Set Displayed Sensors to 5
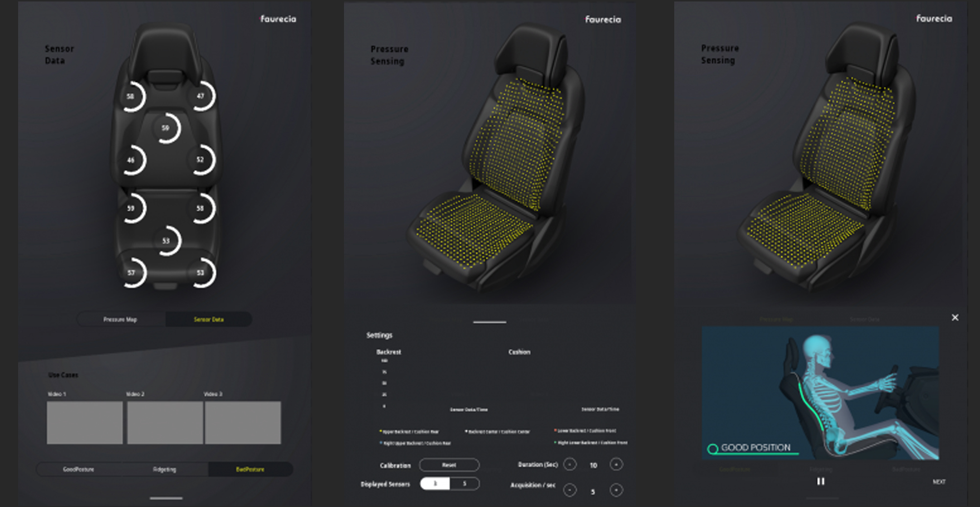 coord(464,484)
